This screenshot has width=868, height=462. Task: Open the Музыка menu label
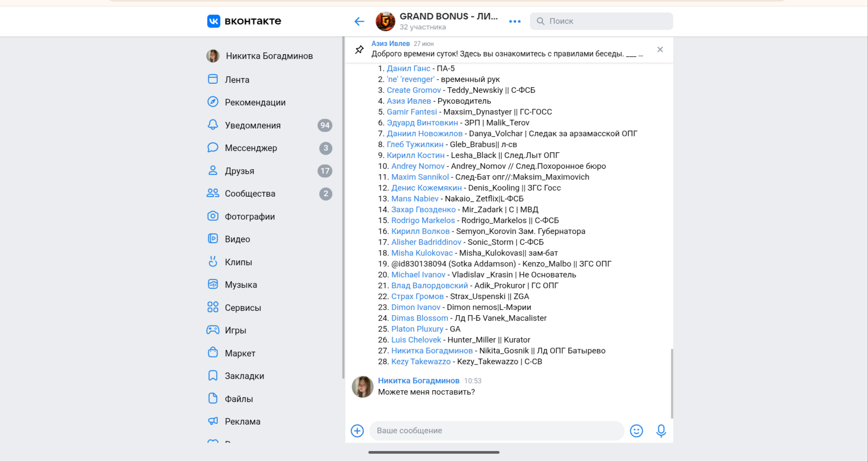point(241,285)
